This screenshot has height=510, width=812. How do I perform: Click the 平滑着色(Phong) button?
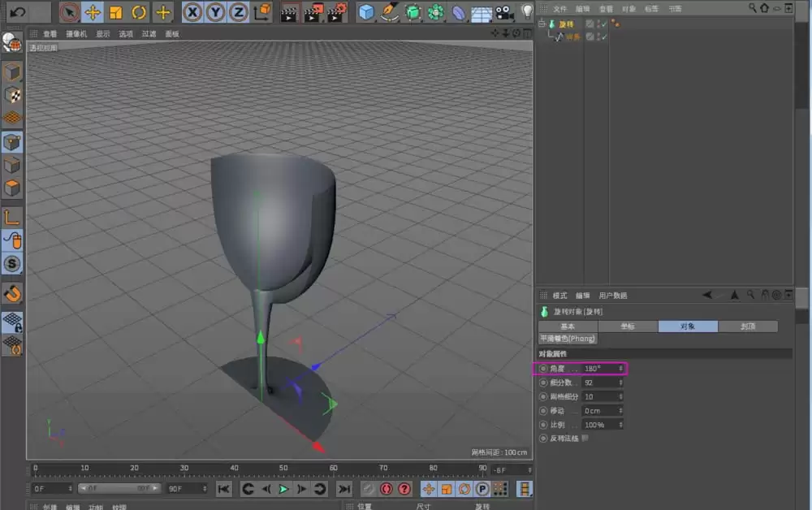click(x=567, y=338)
